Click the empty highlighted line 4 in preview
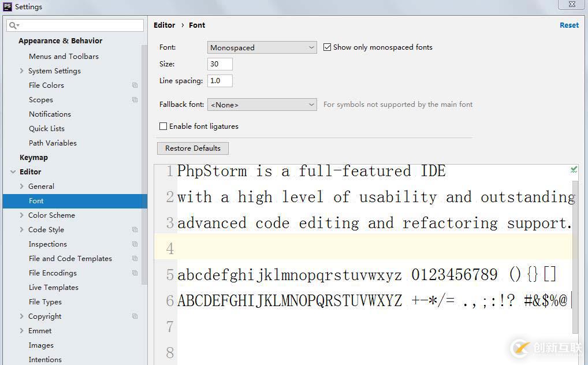The height and width of the screenshot is (365, 588). point(363,247)
